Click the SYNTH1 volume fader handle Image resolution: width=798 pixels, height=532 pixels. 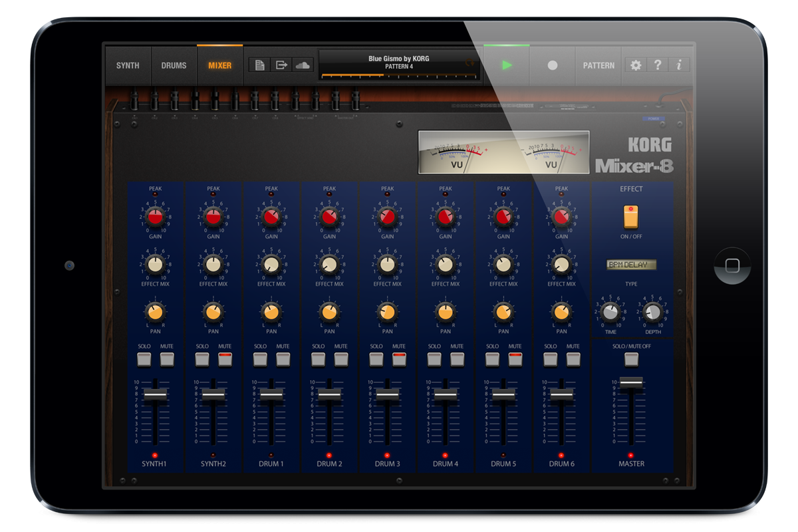pos(155,395)
